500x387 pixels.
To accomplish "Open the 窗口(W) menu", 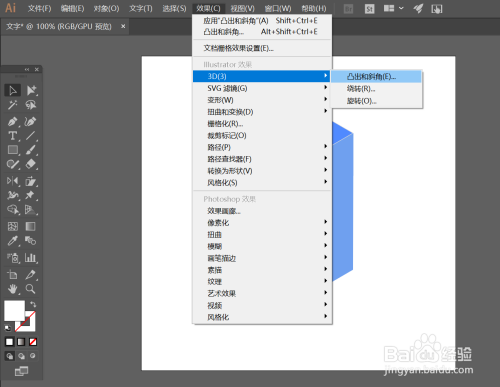I will (278, 9).
